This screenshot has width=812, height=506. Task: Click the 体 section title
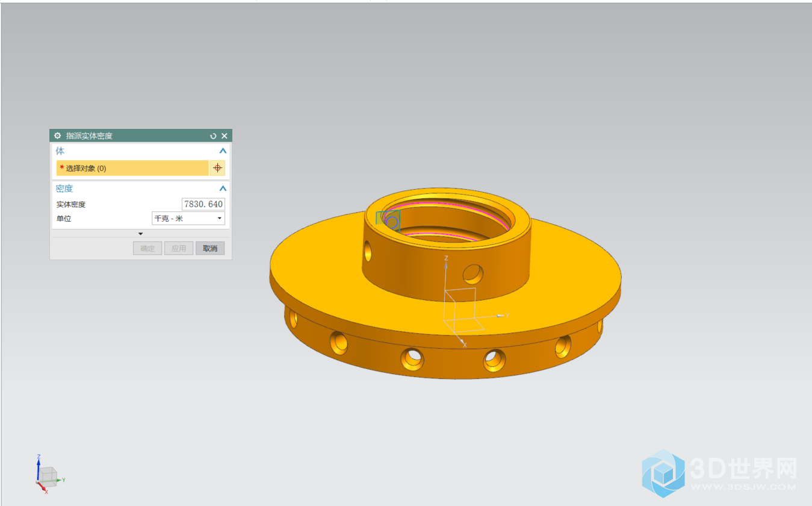60,151
